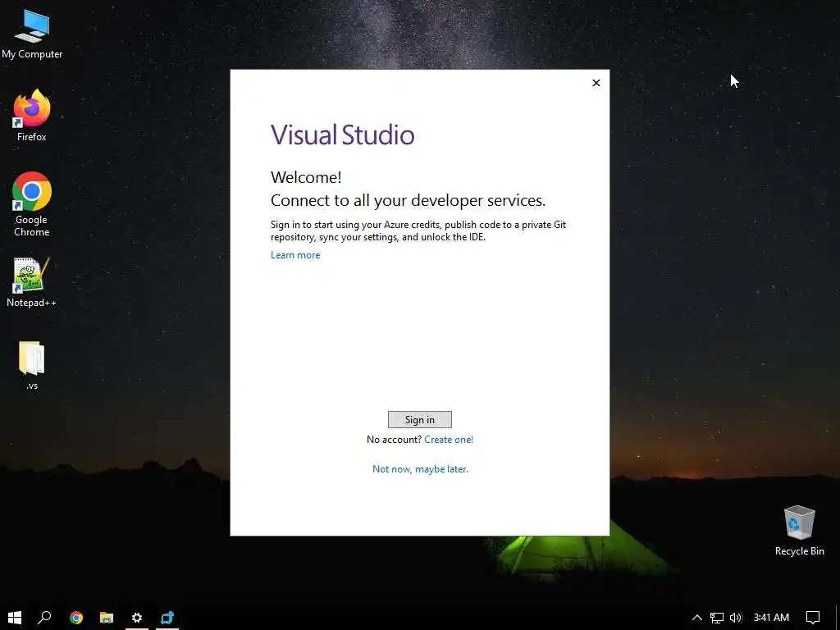
Task: Click the Sign in button
Action: tap(419, 419)
